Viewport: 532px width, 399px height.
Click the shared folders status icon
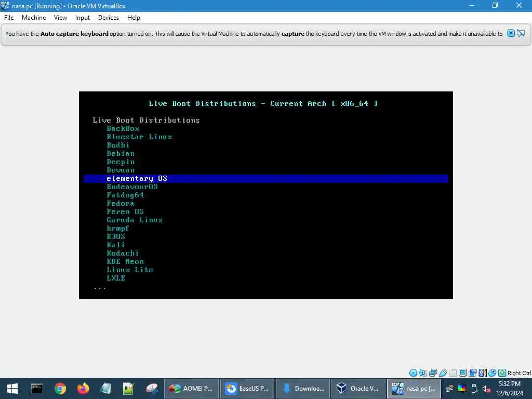pos(453,373)
